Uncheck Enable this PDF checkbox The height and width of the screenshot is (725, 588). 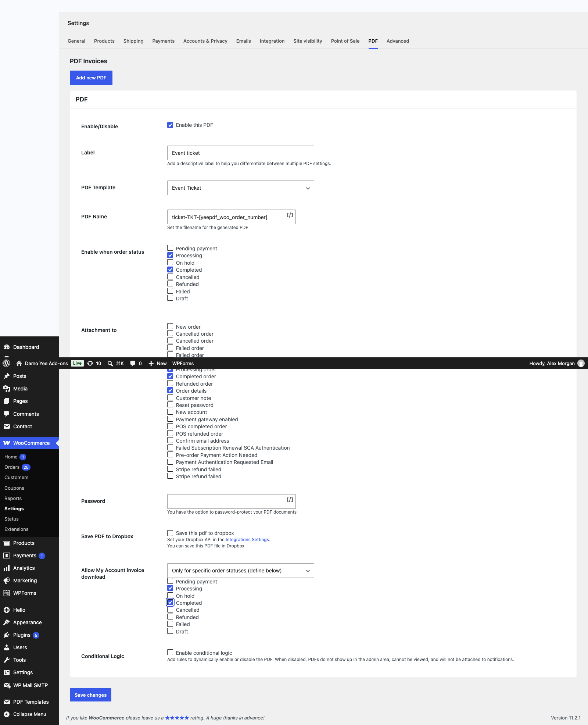click(x=170, y=125)
